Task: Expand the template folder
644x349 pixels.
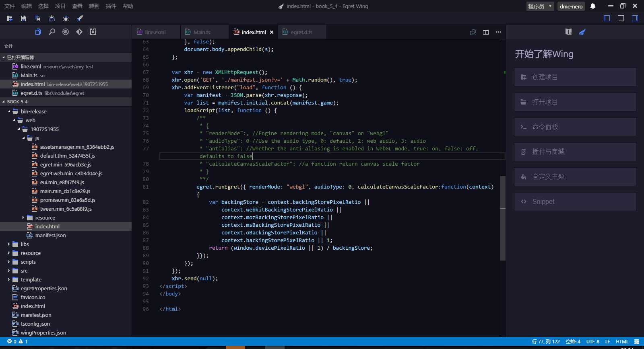Action: pyautogui.click(x=9, y=279)
